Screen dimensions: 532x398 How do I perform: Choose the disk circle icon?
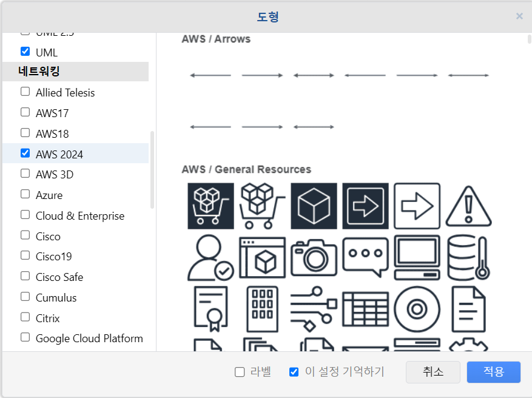[417, 309]
